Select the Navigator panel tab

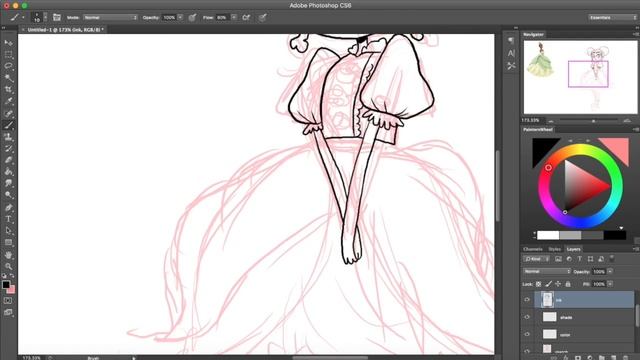click(x=533, y=35)
